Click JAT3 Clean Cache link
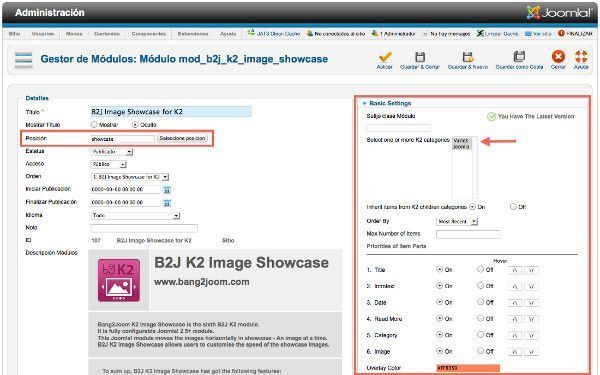The height and width of the screenshot is (375, 600). click(274, 34)
